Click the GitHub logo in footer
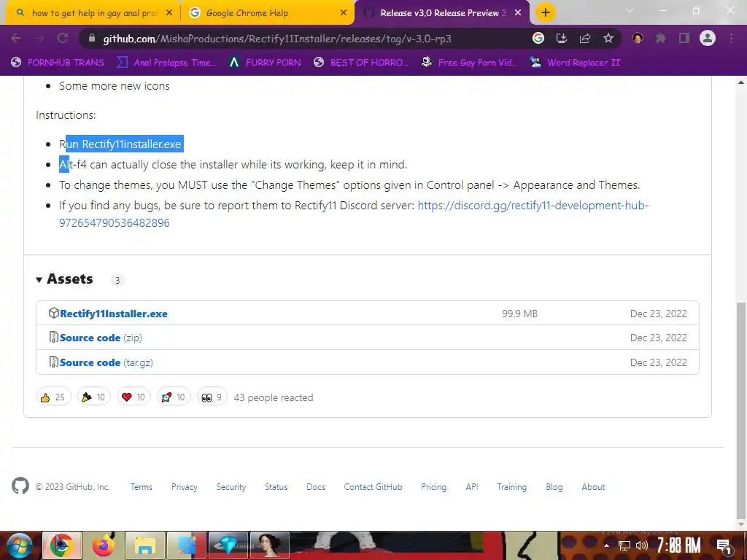747x560 pixels. [20, 486]
